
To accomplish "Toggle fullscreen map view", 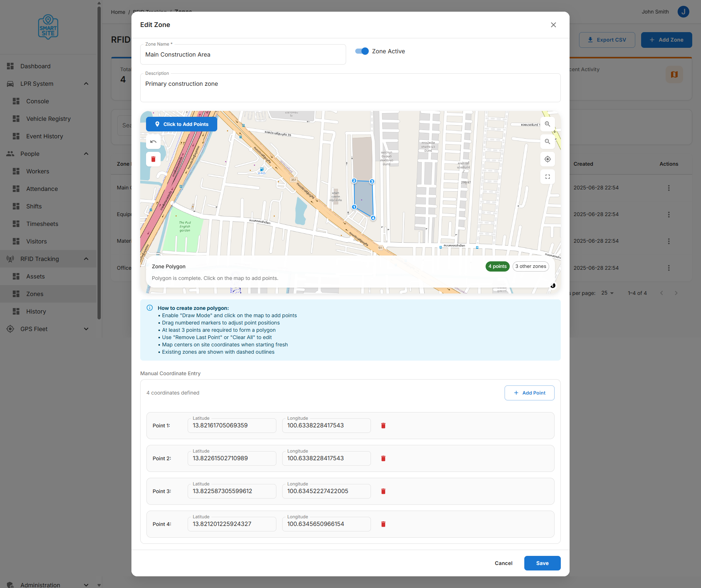I will click(x=547, y=177).
